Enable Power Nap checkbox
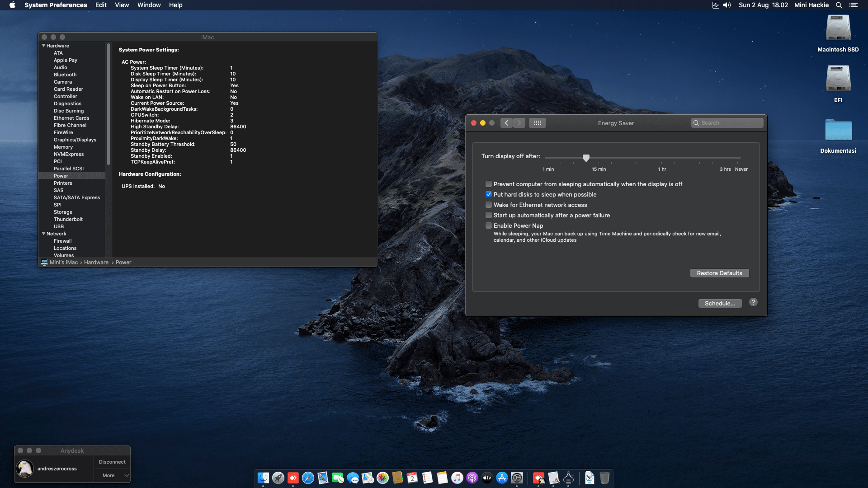 (489, 225)
